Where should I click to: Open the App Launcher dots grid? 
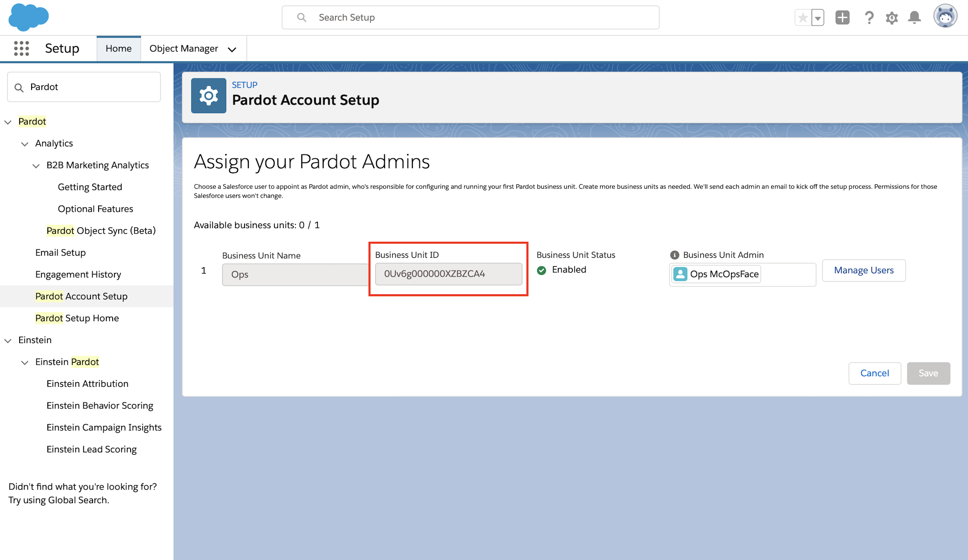pos(21,48)
